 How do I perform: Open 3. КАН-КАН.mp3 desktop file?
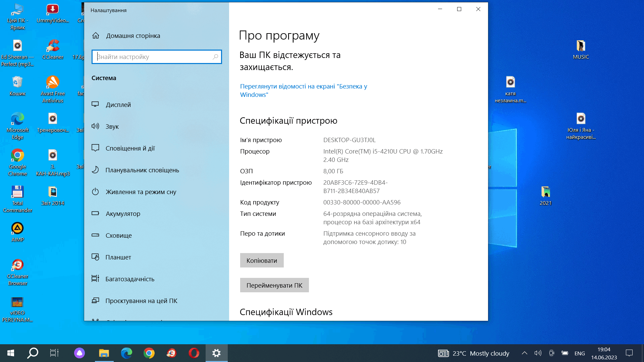pos(53,162)
